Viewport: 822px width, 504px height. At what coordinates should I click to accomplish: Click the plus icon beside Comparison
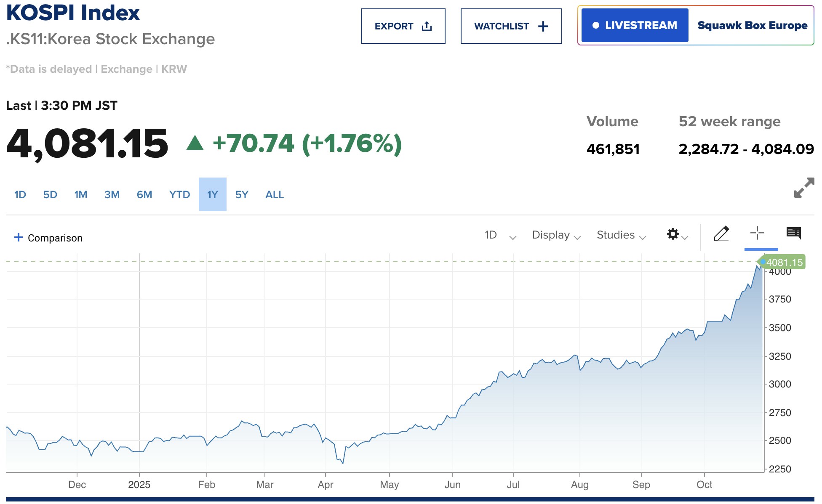[19, 238]
